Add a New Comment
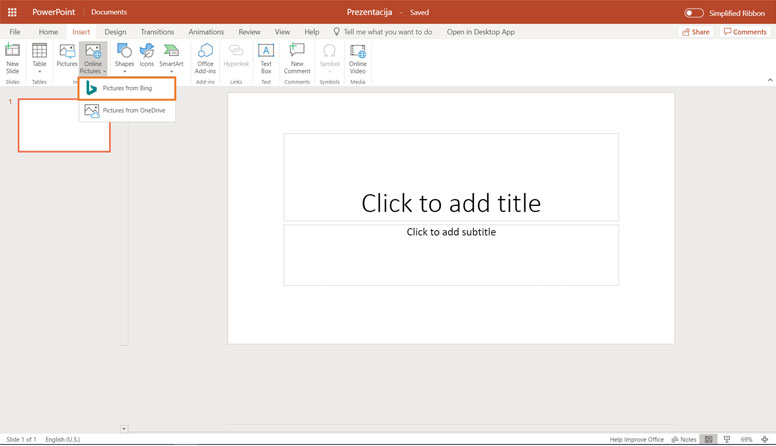The image size is (776, 446). tap(297, 58)
